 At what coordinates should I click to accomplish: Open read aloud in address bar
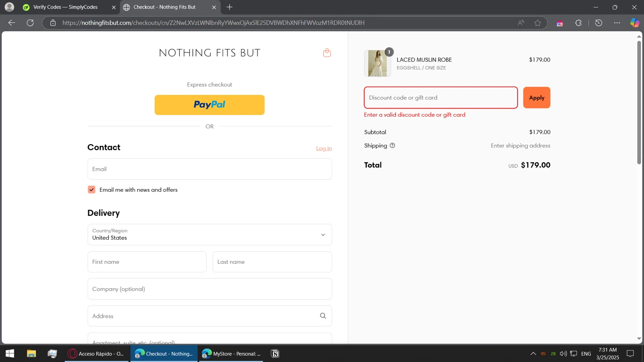point(521,23)
